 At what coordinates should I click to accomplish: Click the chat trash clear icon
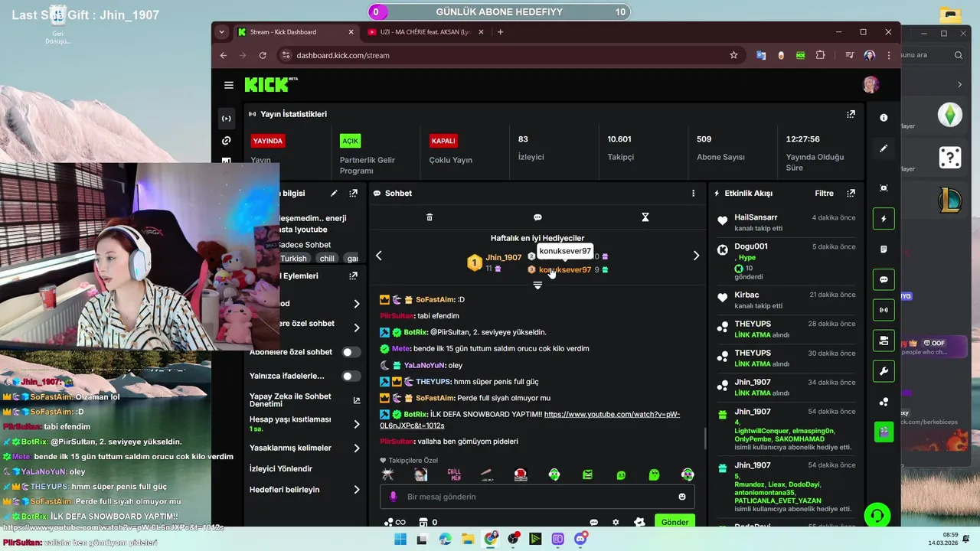430,217
